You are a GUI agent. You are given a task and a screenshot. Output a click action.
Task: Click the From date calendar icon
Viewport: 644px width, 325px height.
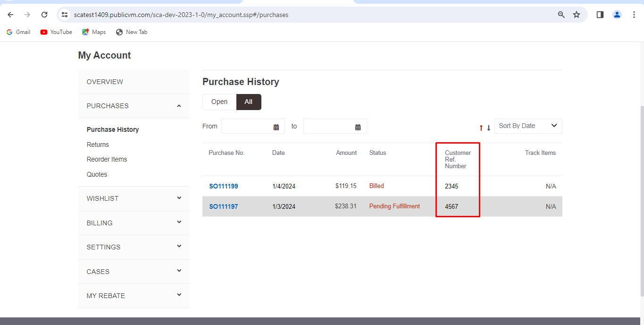pos(276,127)
